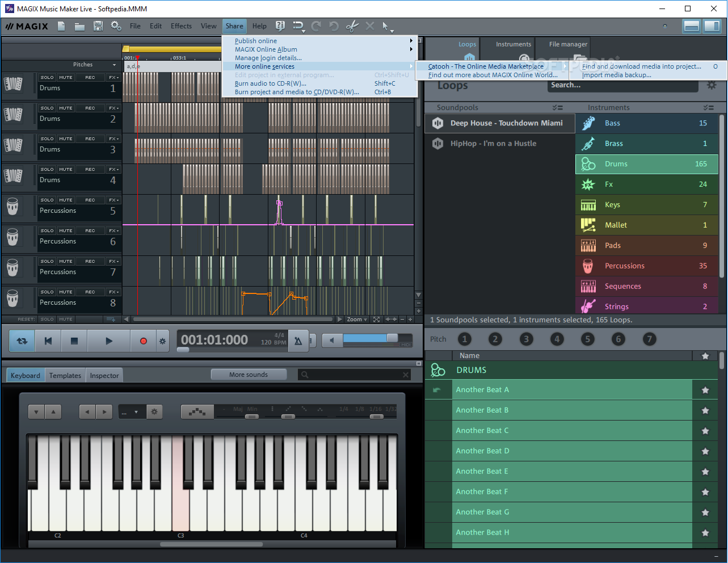Switch to the Templates tab
The width and height of the screenshot is (728, 563).
tap(65, 376)
